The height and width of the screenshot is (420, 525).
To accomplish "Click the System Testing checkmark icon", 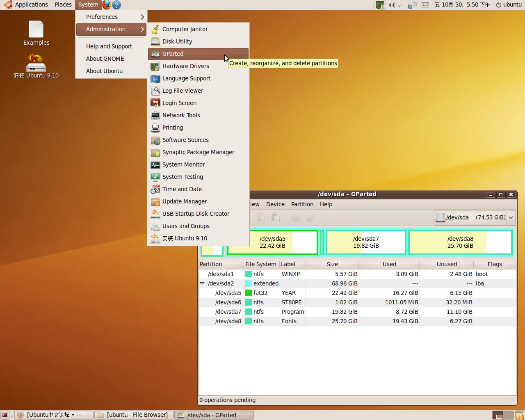I will [x=155, y=177].
